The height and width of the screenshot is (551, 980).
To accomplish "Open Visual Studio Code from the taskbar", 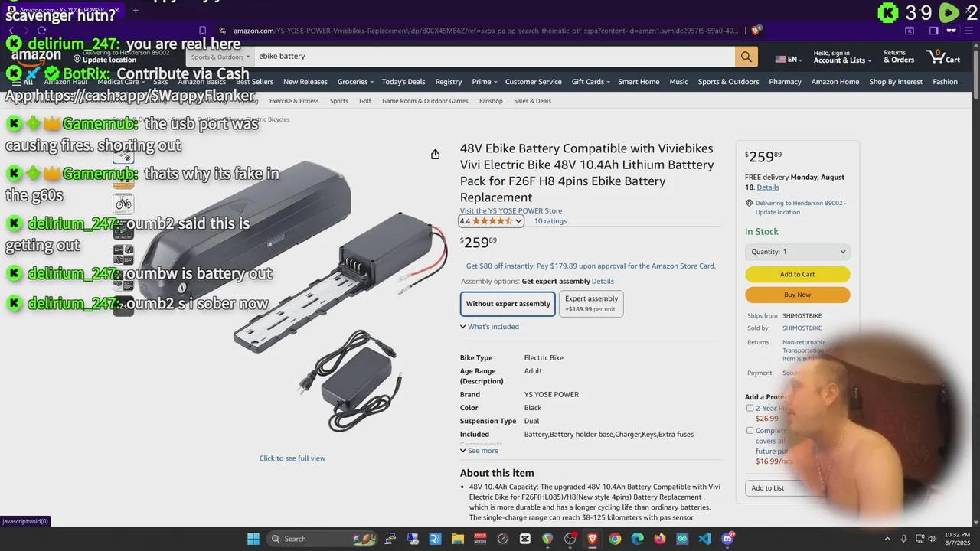I will [704, 539].
